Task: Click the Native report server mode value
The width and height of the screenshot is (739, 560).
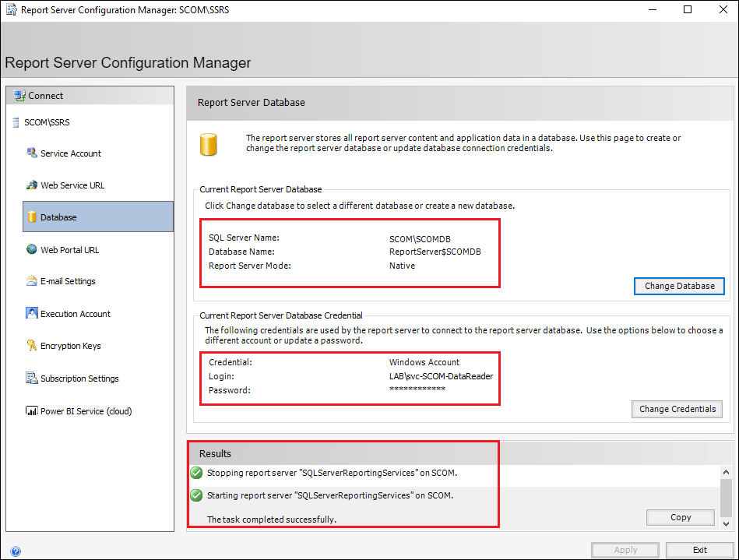Action: click(402, 266)
